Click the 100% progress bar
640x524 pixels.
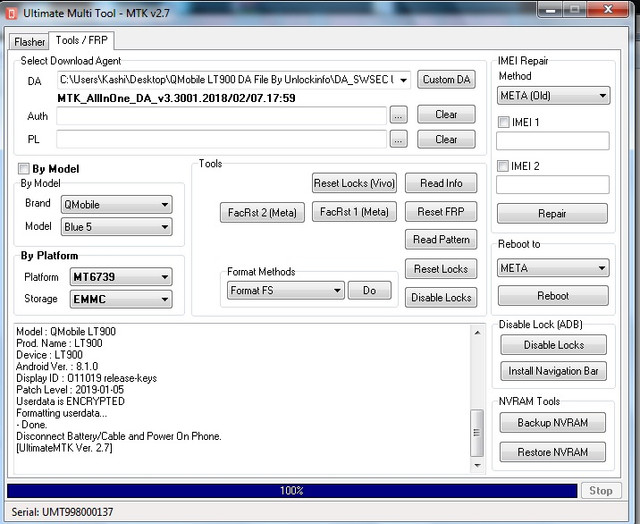tap(292, 491)
